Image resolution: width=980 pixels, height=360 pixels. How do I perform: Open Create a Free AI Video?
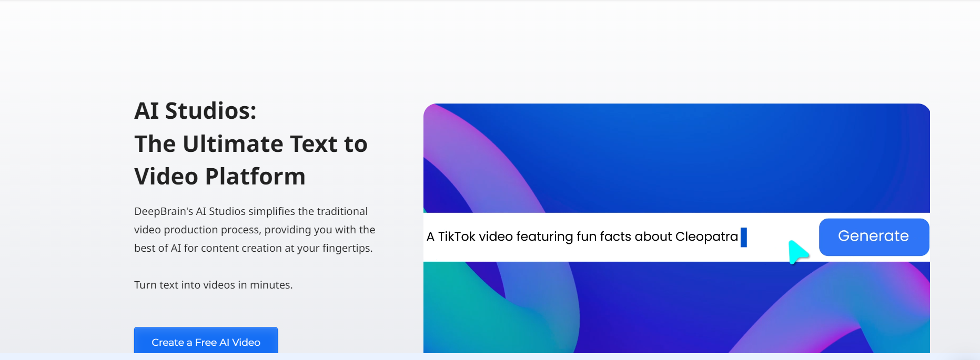pos(206,341)
